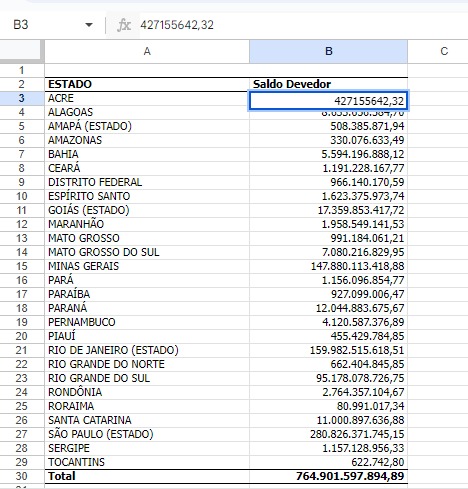
Task: Select column C header
Action: click(x=444, y=51)
